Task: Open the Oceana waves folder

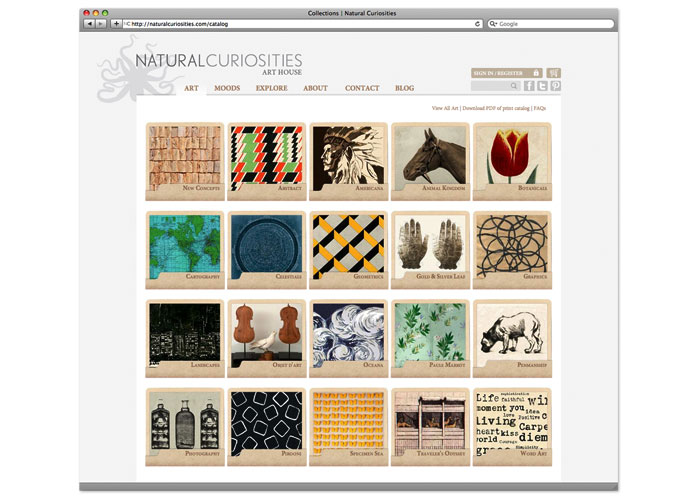Action: [x=349, y=338]
